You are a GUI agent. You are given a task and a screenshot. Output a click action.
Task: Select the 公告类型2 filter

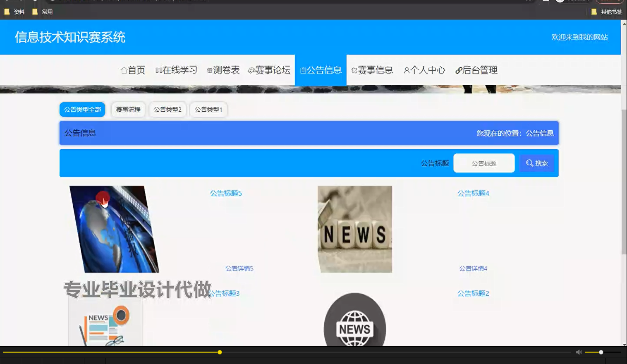click(168, 109)
